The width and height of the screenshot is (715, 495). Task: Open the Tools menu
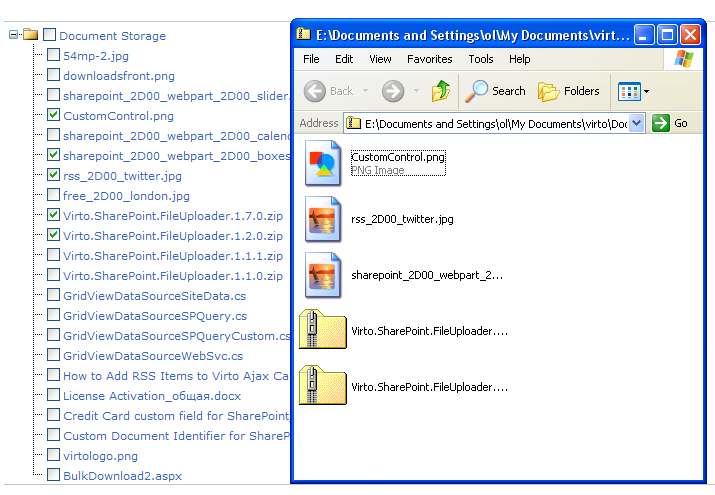tap(481, 59)
